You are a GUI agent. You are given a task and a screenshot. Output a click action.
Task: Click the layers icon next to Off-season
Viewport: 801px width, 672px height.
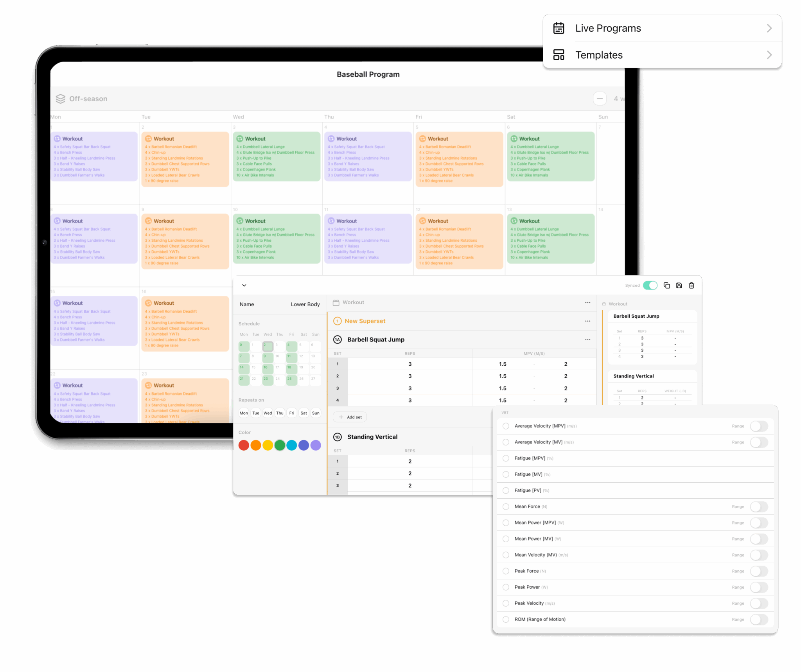point(60,99)
